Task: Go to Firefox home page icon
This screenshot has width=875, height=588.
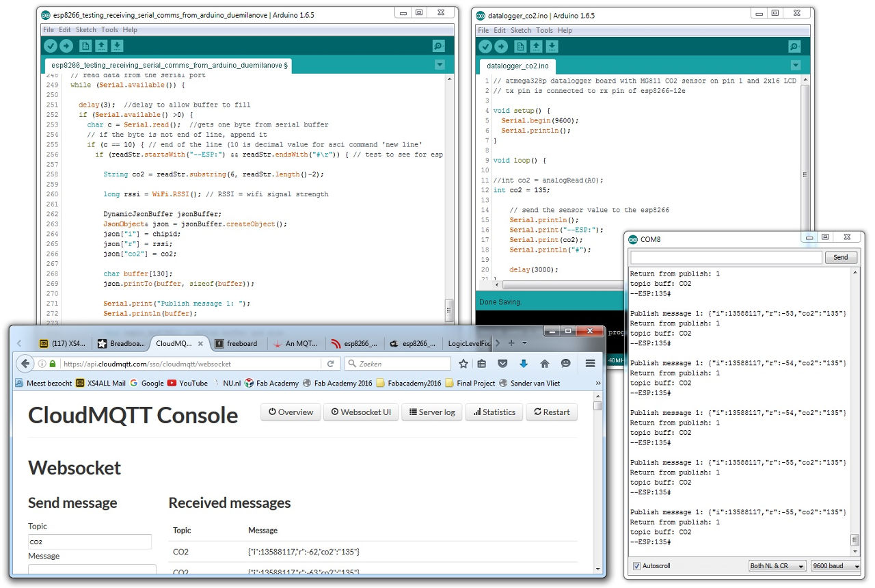Action: (x=545, y=364)
